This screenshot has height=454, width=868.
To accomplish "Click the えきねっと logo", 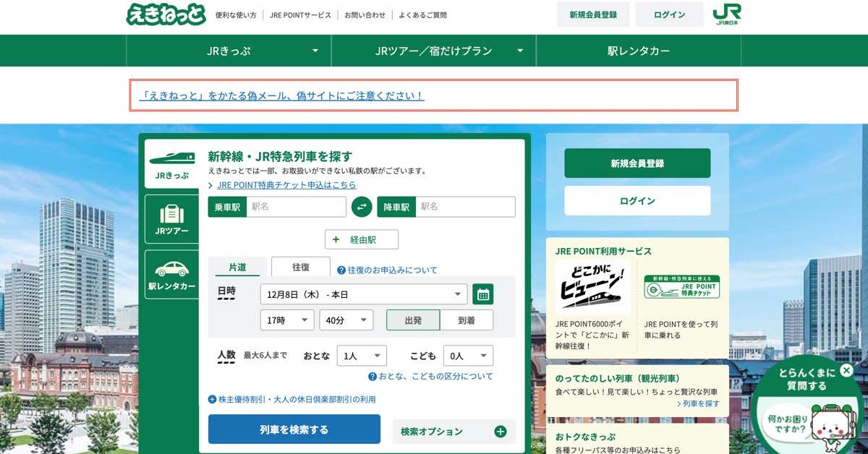I will coord(166,14).
